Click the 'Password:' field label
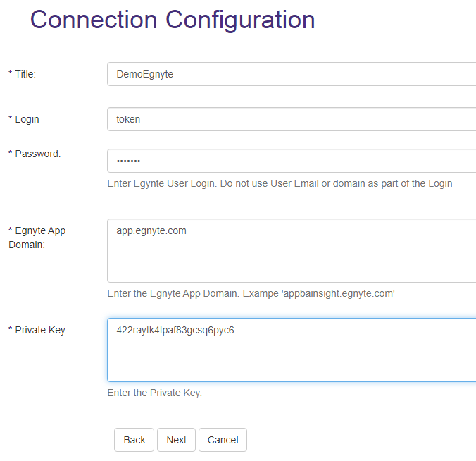 (37, 154)
